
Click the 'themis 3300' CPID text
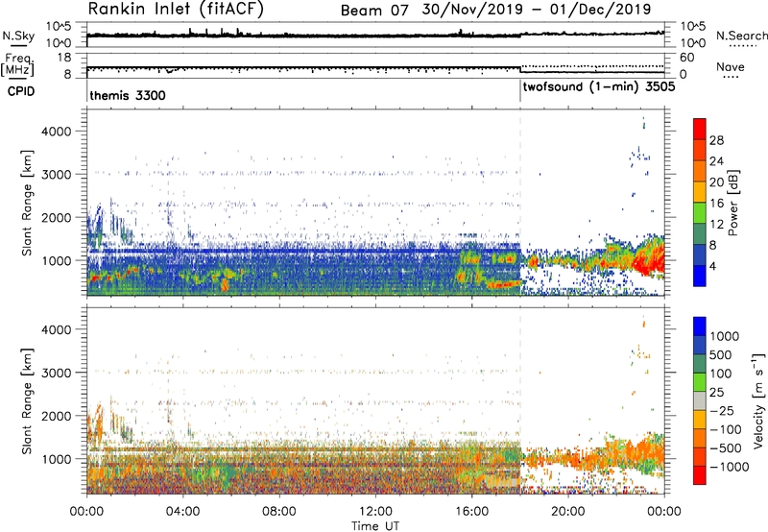128,95
